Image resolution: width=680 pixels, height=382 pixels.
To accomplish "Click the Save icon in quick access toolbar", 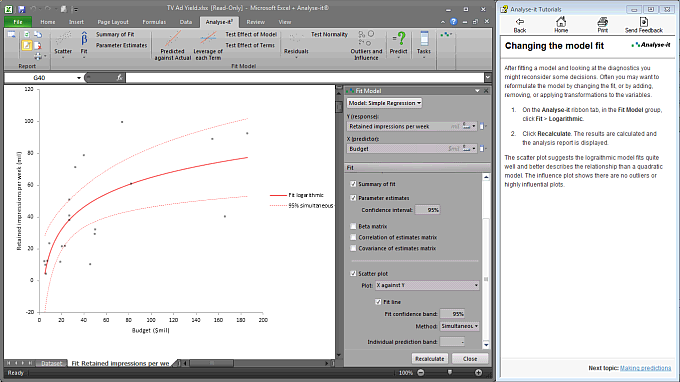I will point(22,9).
